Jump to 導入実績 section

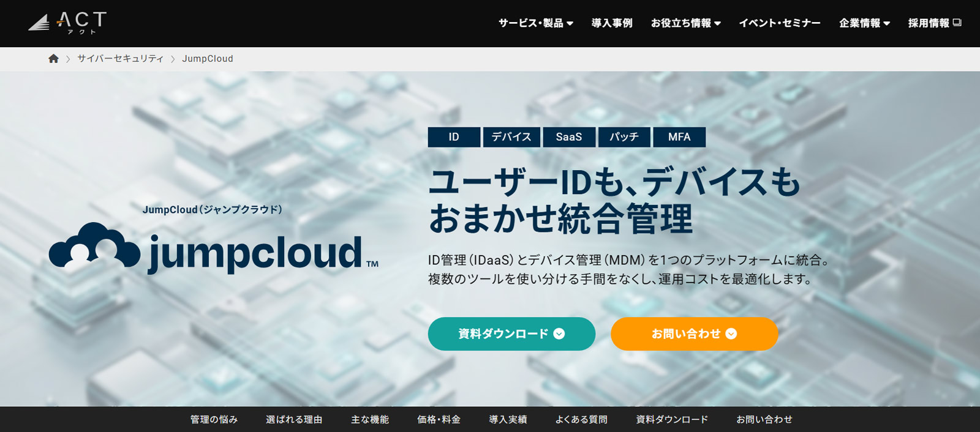[508, 420]
